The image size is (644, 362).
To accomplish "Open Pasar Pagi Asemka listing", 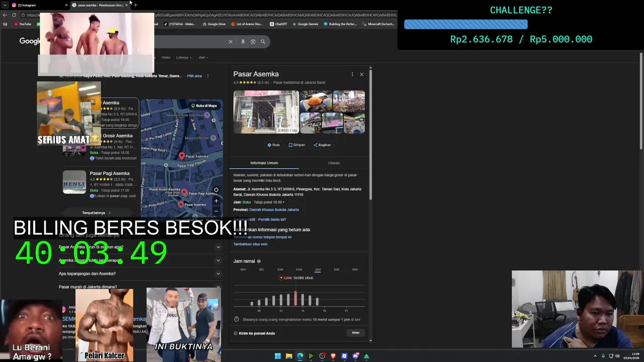I will click(x=110, y=173).
